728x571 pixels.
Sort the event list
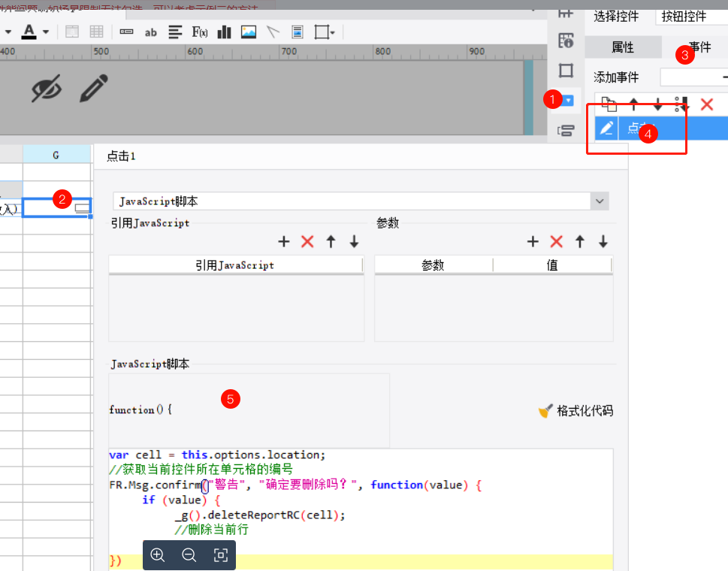(682, 104)
